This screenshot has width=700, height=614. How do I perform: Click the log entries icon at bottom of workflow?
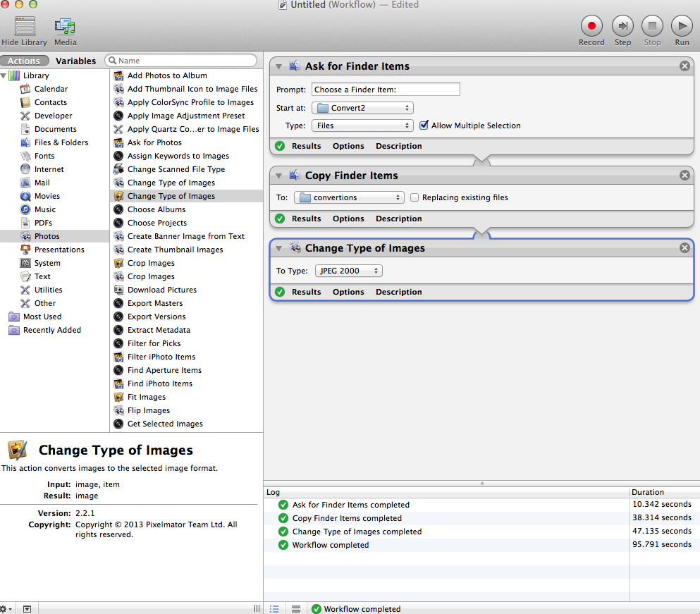(x=295, y=608)
